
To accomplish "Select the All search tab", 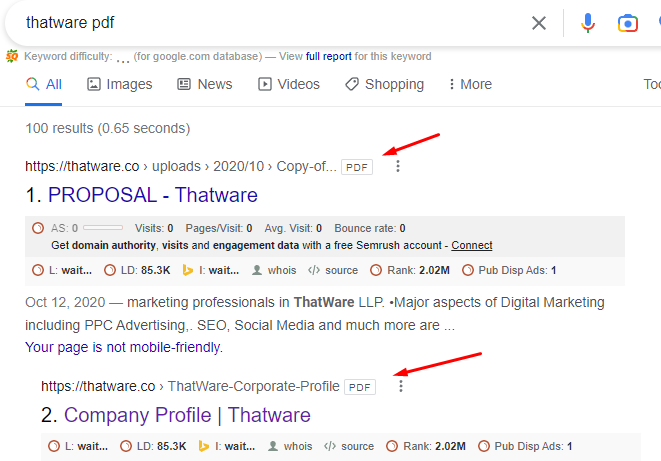I will pyautogui.click(x=44, y=84).
